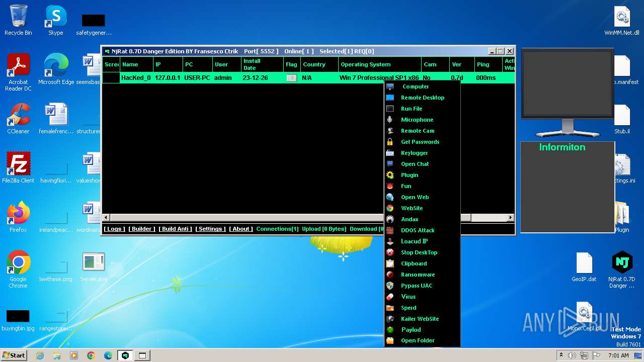Image resolution: width=644 pixels, height=362 pixels.
Task: Open File Explorer from the taskbar
Action: tap(57, 355)
